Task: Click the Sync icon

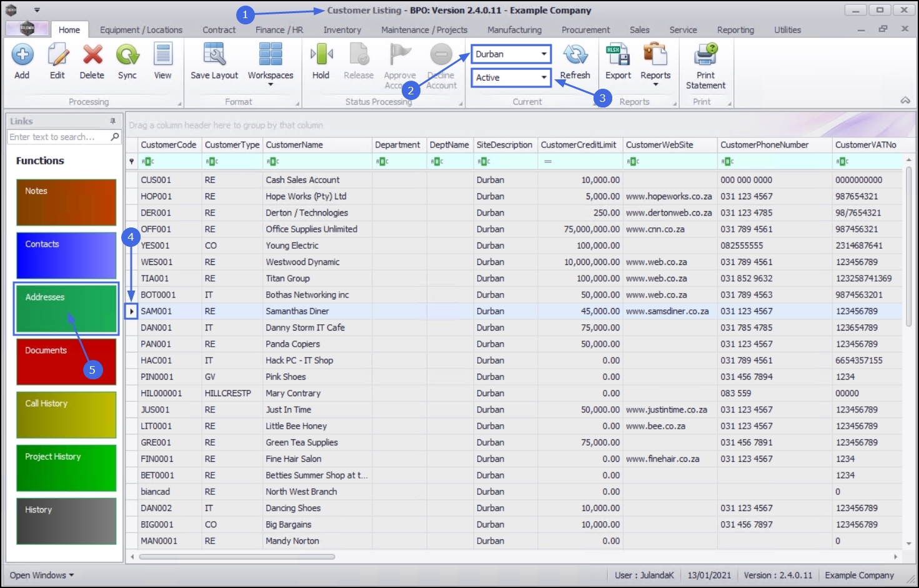Action: pyautogui.click(x=127, y=55)
